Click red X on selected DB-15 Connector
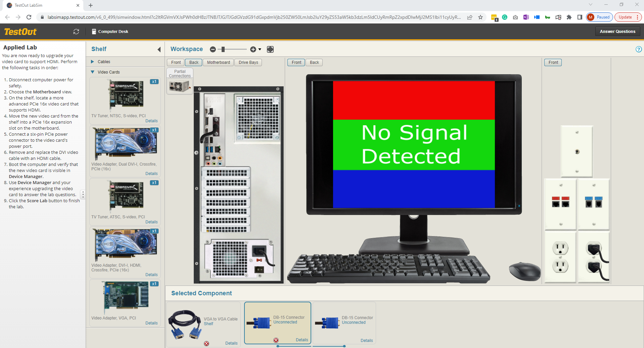Image resolution: width=644 pixels, height=348 pixels. click(276, 340)
